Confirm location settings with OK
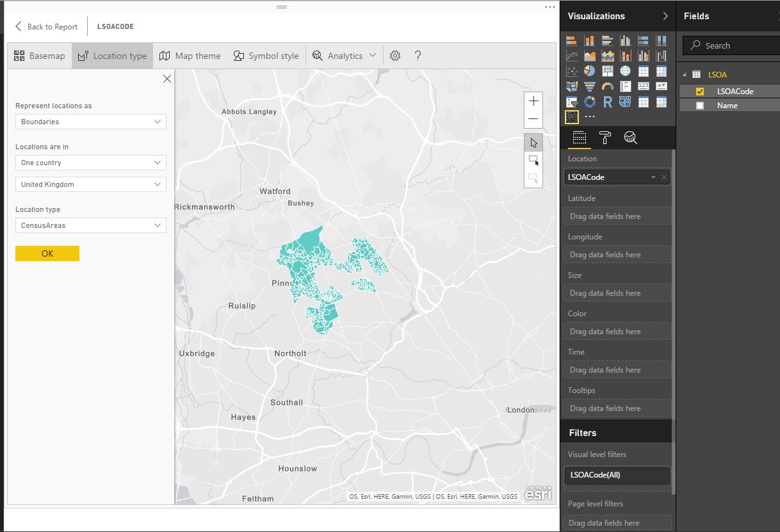The image size is (780, 532). [47, 254]
